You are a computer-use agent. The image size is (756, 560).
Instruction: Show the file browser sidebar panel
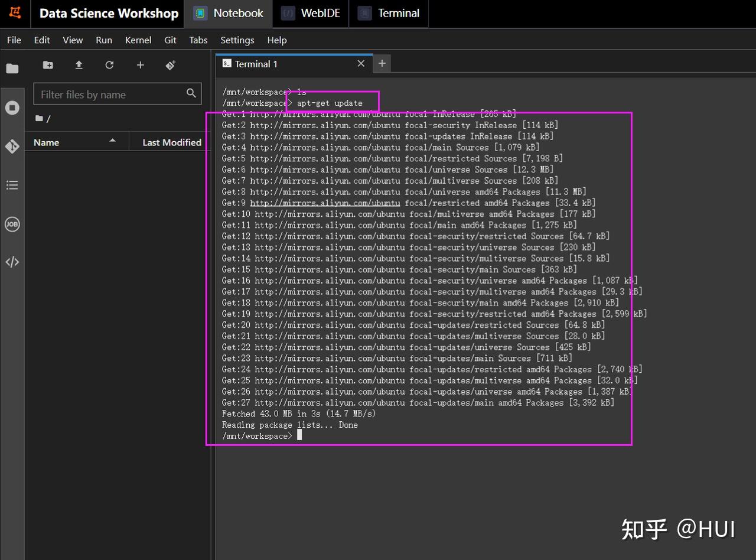[x=12, y=69]
